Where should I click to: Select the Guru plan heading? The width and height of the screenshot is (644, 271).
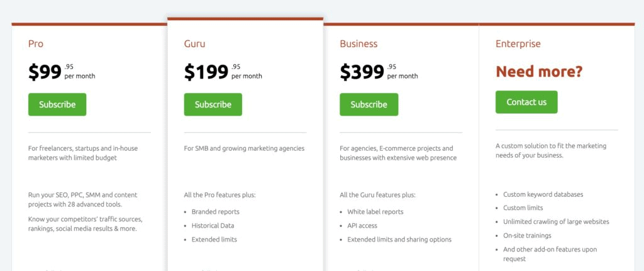pyautogui.click(x=195, y=43)
